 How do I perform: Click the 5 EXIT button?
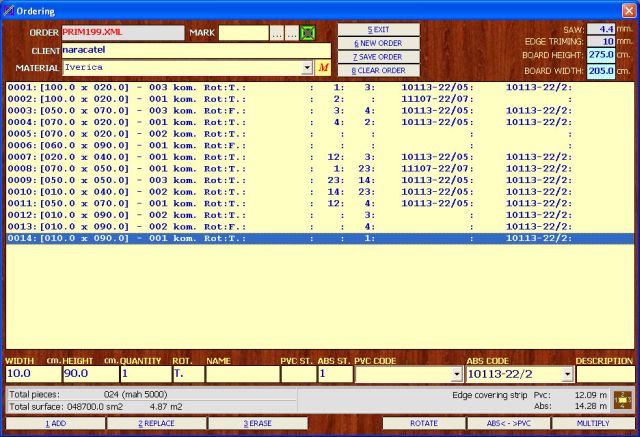[x=378, y=30]
